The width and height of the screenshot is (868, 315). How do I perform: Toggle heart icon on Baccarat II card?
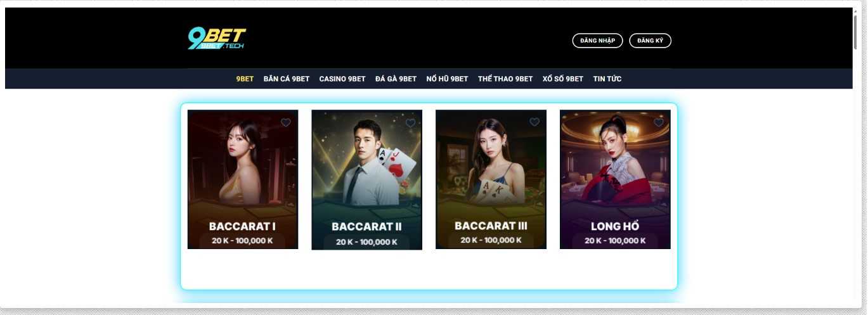(410, 122)
